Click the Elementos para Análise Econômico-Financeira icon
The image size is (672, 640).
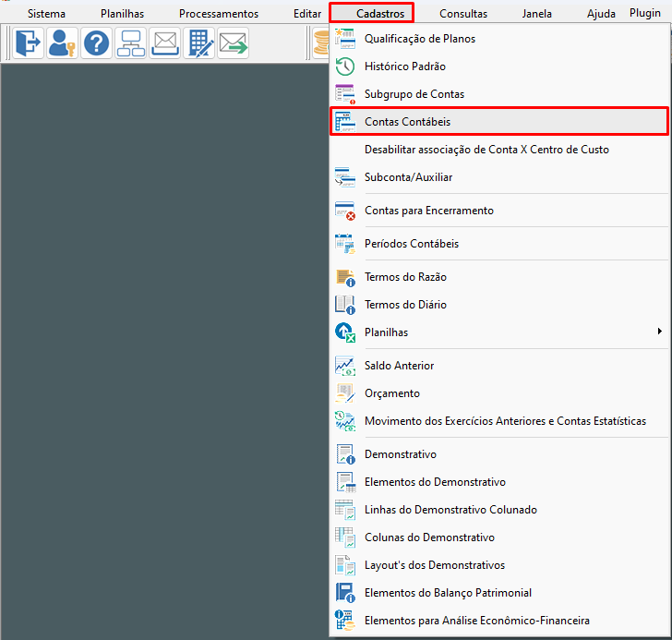click(345, 621)
